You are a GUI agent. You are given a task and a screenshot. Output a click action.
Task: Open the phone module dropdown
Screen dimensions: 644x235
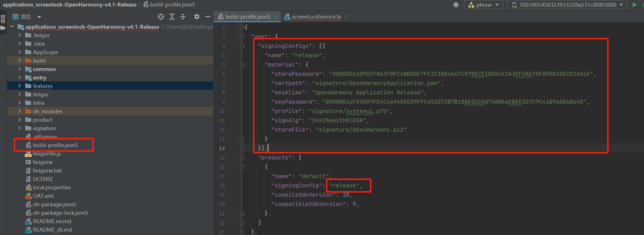point(483,5)
